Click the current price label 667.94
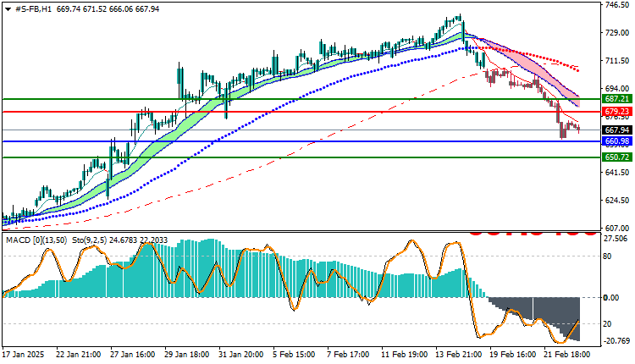Screen dimensions: 635x364 point(617,130)
